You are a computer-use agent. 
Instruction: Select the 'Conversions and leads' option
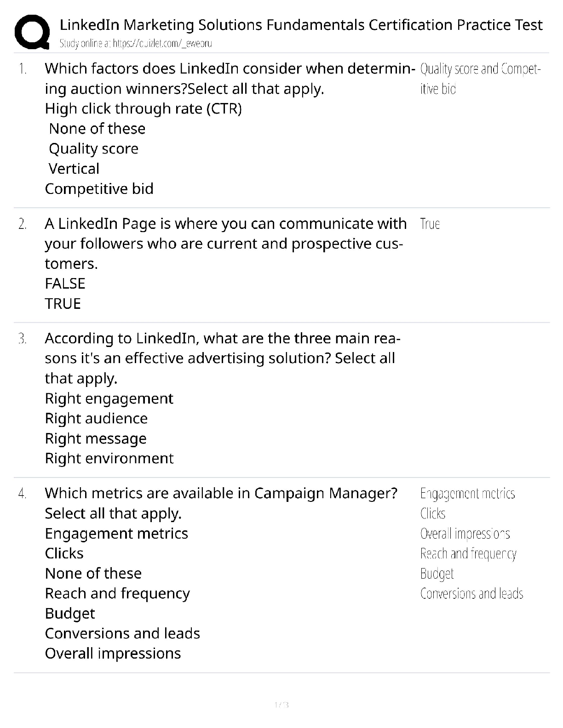(122, 633)
